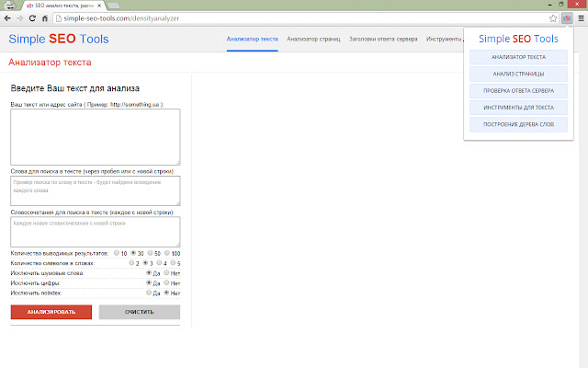Focus the words-to-search textarea

click(96, 190)
